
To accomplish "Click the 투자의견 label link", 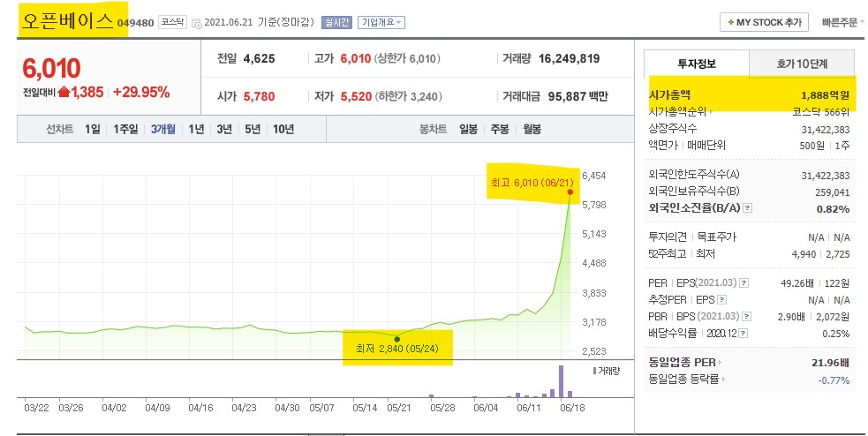I will point(668,237).
